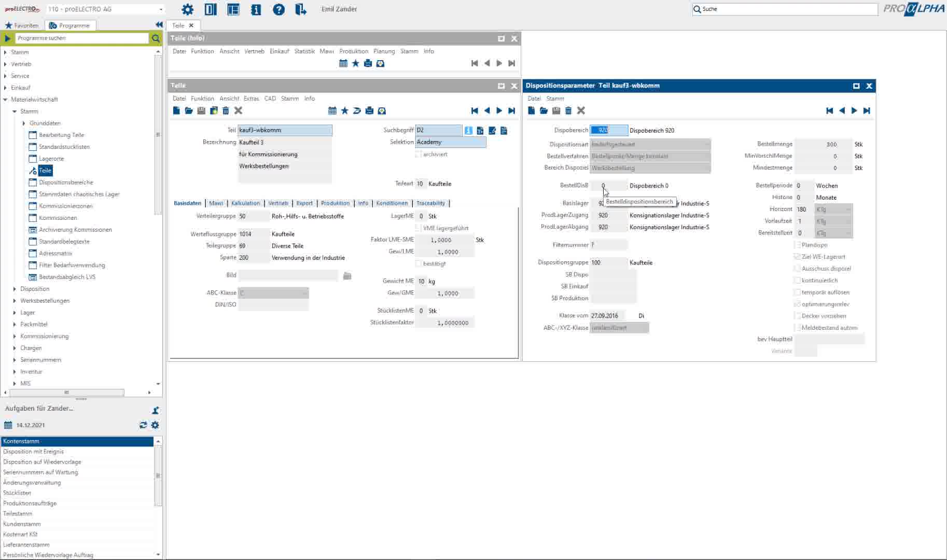Click new document icon in Teile toolbar

[176, 110]
